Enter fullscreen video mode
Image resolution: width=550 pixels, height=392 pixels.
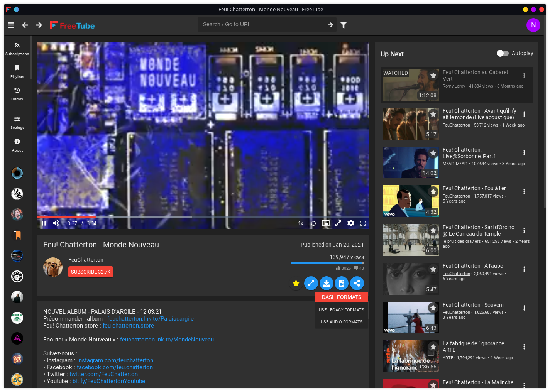(x=363, y=223)
